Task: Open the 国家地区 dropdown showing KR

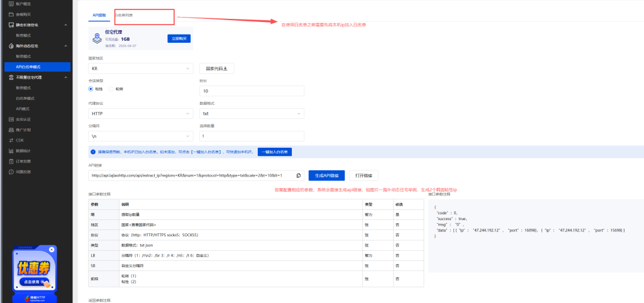Action: coord(140,68)
